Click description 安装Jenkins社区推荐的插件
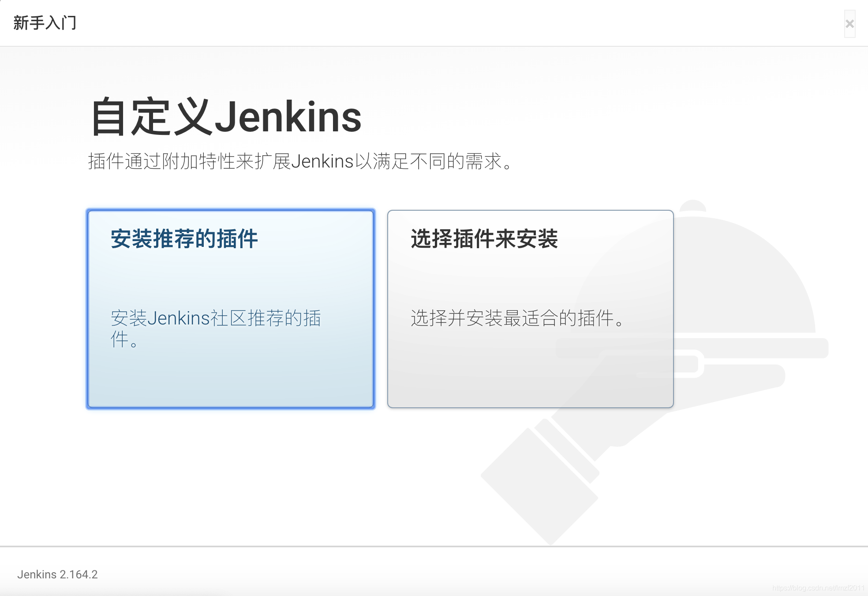The width and height of the screenshot is (868, 596). 215,328
